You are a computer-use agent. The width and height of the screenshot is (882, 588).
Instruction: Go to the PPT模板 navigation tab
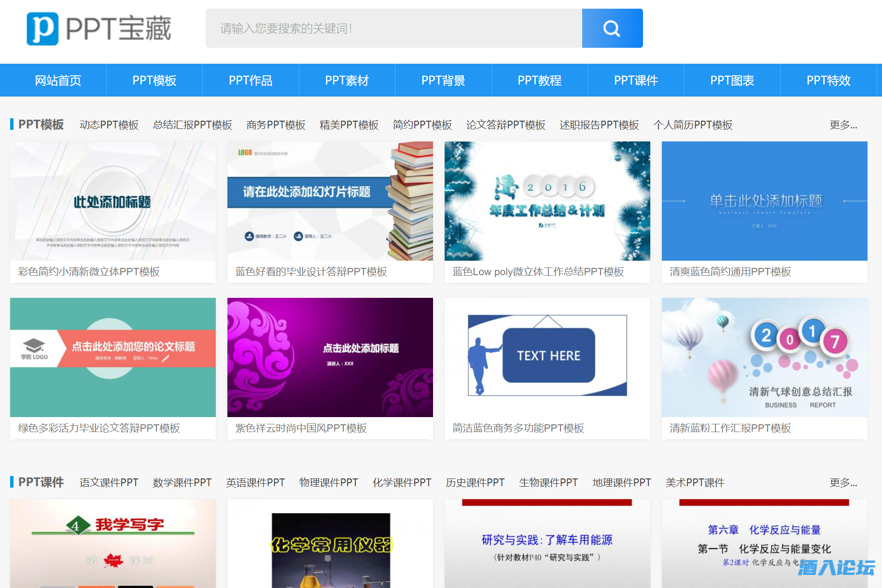154,80
